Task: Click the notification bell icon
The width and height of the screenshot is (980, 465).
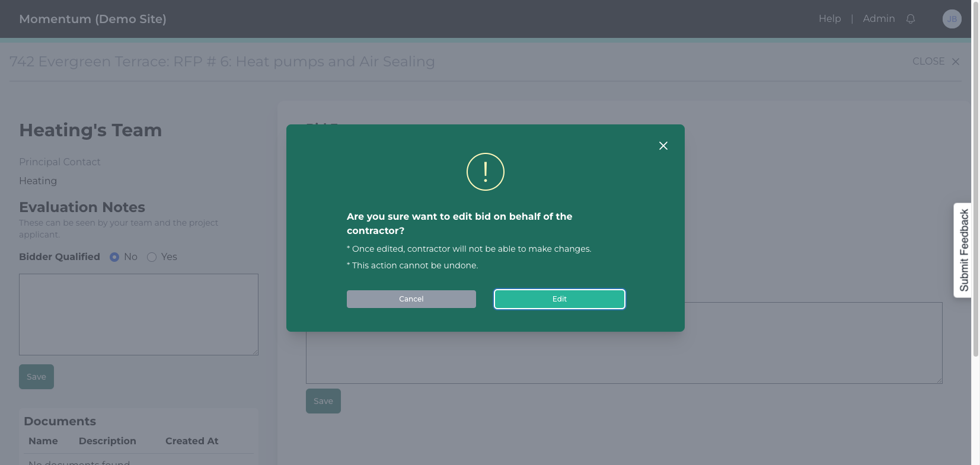Action: 911,19
